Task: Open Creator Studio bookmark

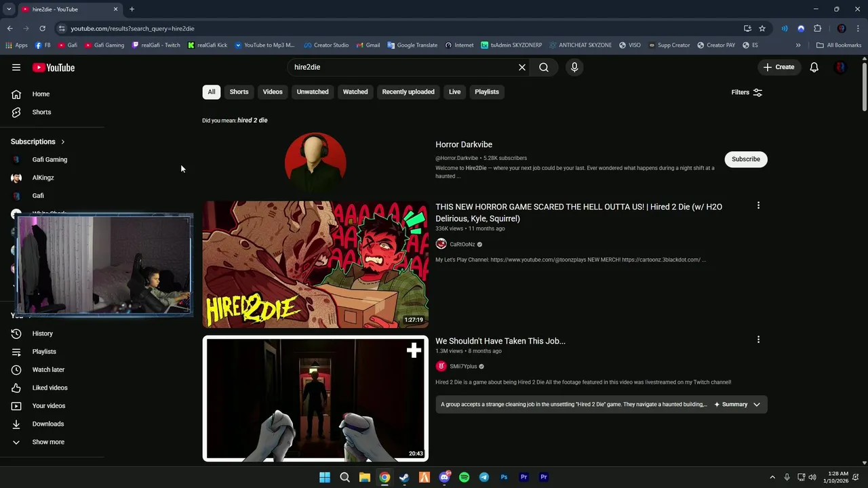Action: click(x=326, y=45)
